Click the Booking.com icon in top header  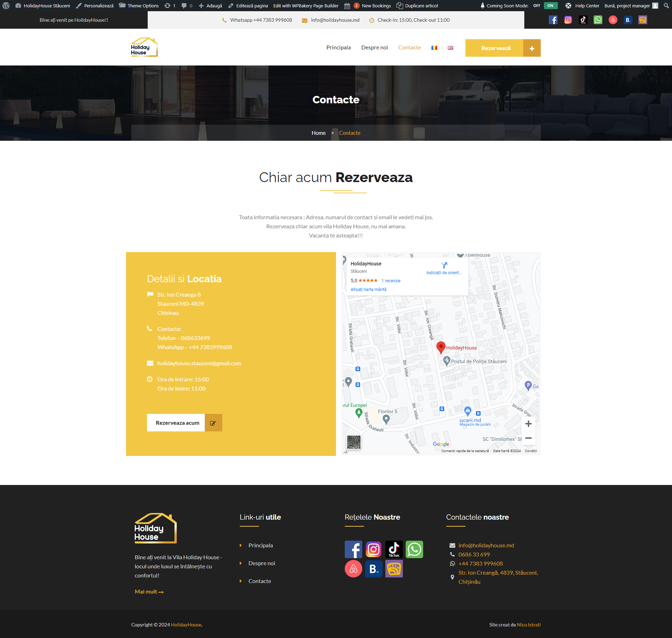pos(628,20)
